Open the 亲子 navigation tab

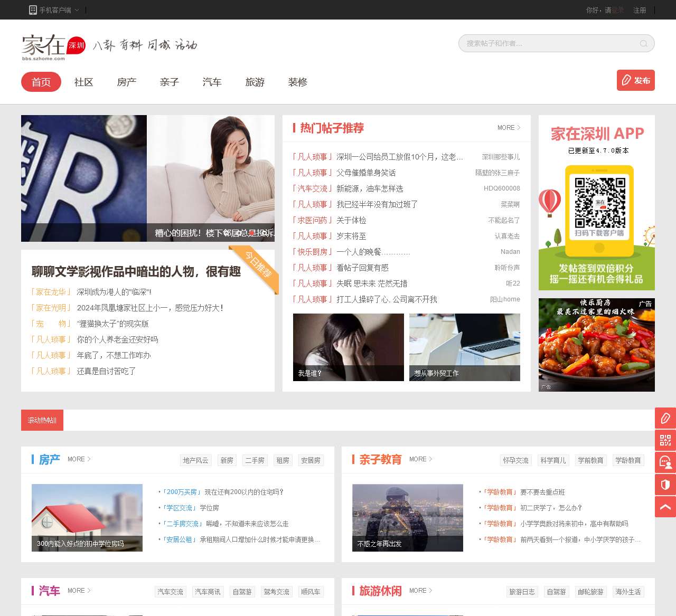click(x=170, y=82)
